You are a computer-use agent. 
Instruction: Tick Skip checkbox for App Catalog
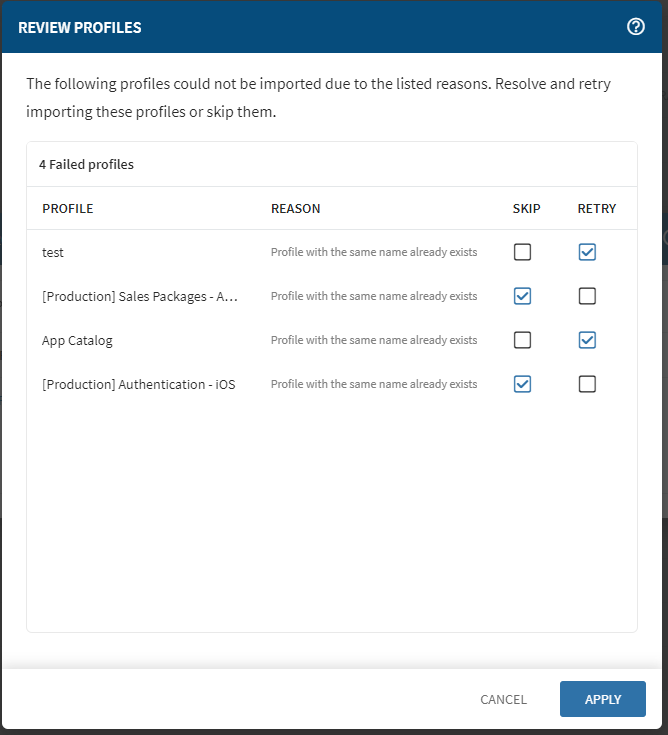click(522, 340)
